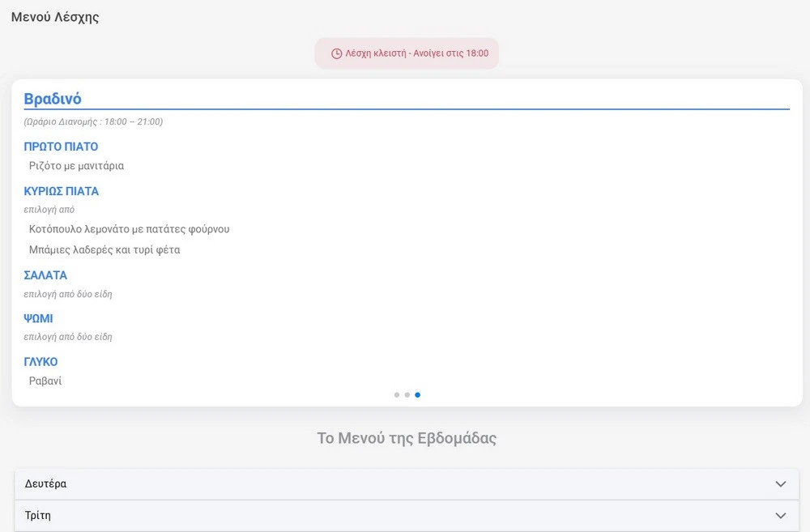The height and width of the screenshot is (532, 810).
Task: Click the 'Λέσχη κλειστή - Ανοίγει στις 18:00' notice text
Action: [x=416, y=53]
